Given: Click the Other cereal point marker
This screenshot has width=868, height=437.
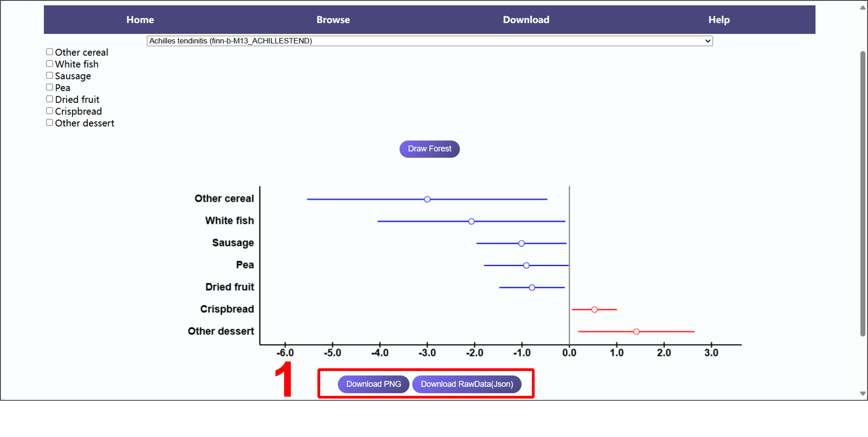Looking at the screenshot, I should point(427,199).
